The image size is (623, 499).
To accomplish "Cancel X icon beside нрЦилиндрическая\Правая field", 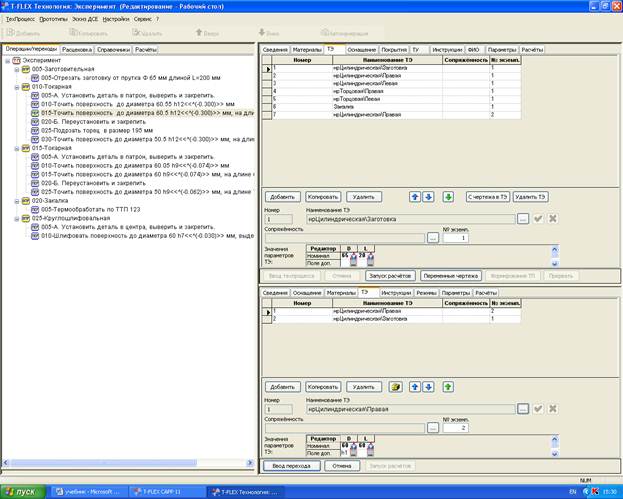I will [x=552, y=408].
